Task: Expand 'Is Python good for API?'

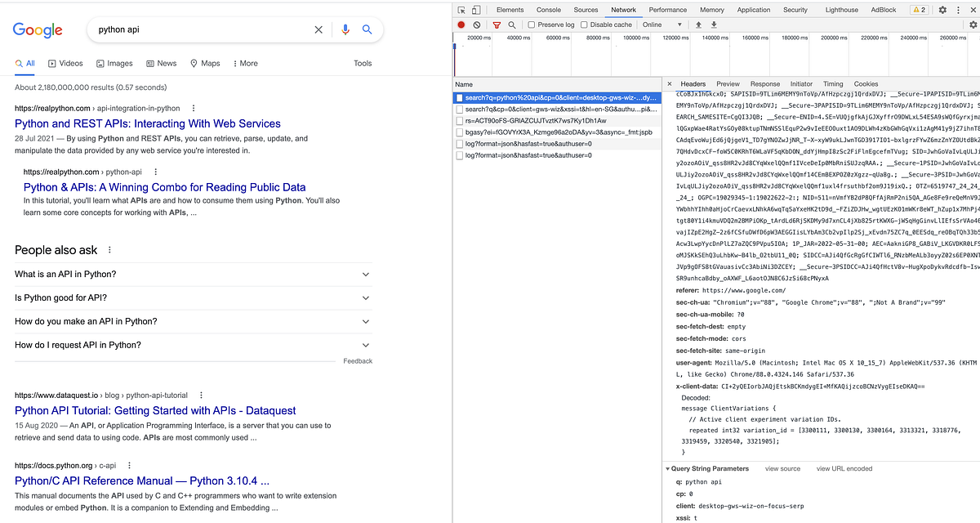Action: coord(193,297)
